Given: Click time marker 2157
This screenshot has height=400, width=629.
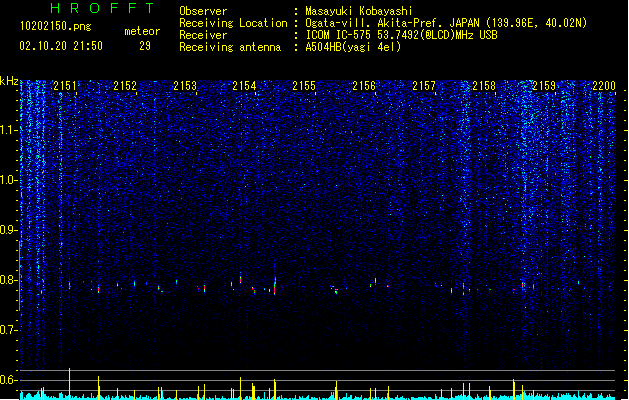Looking at the screenshot, I should [424, 85].
